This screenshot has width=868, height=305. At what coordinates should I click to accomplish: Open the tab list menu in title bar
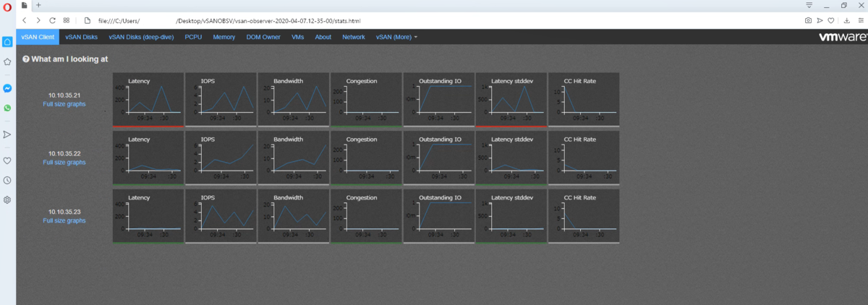[809, 5]
